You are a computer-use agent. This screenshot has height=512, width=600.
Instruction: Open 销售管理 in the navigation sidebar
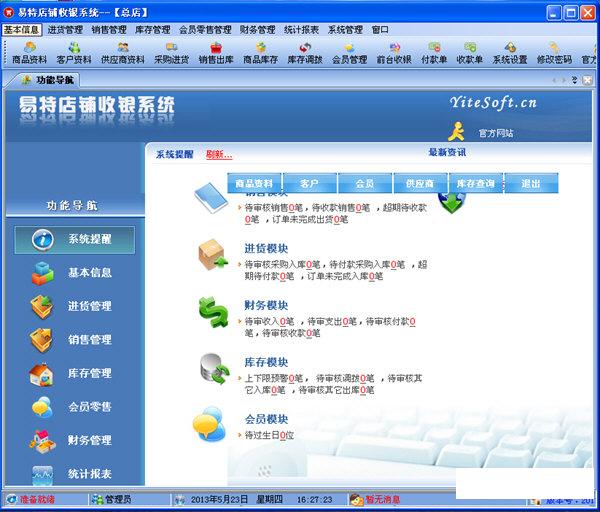click(72, 340)
